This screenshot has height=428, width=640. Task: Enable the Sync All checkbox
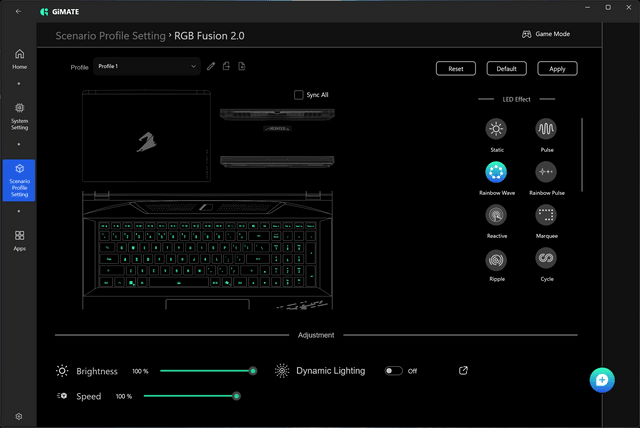click(x=299, y=95)
